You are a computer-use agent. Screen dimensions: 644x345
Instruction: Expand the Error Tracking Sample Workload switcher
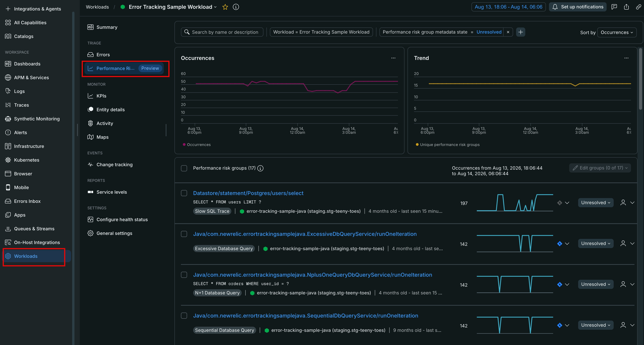point(215,7)
